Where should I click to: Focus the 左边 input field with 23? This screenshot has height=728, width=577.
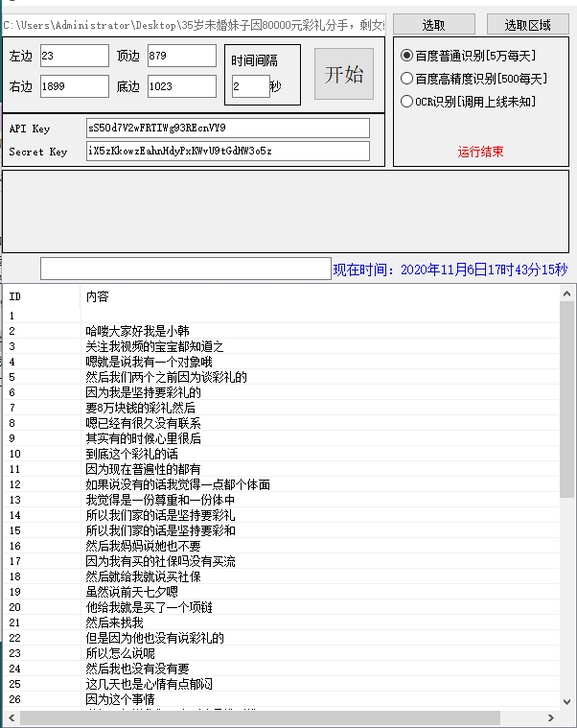click(x=74, y=56)
